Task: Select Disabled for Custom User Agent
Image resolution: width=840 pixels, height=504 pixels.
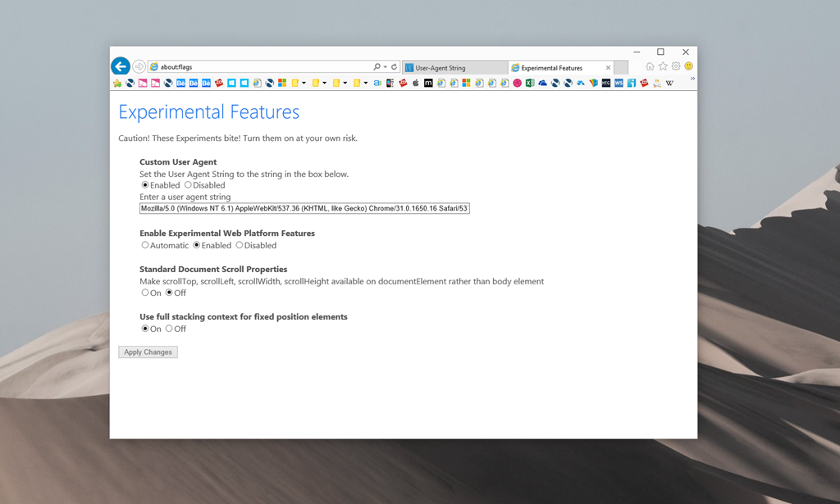Action: click(x=188, y=185)
